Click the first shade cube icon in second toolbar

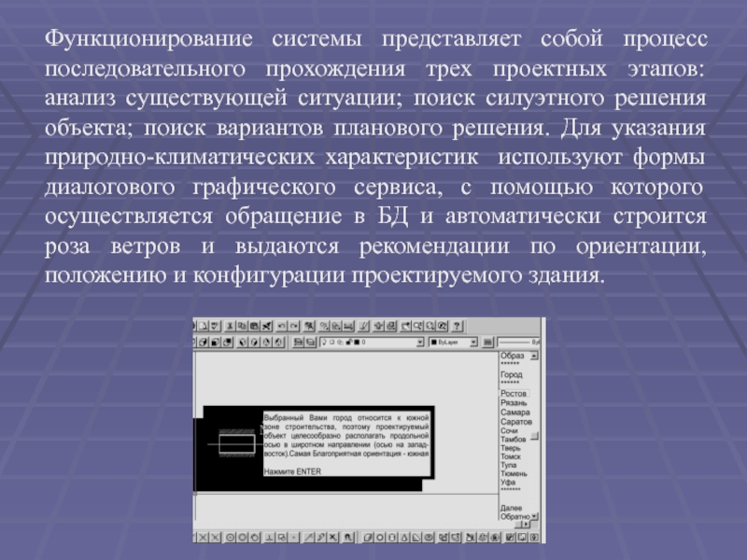point(203,343)
